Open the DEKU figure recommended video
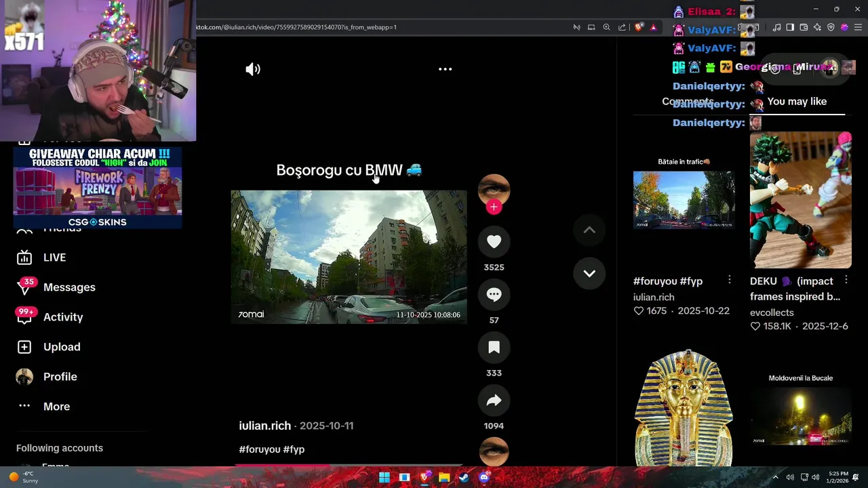Image resolution: width=868 pixels, height=488 pixels. click(x=800, y=200)
